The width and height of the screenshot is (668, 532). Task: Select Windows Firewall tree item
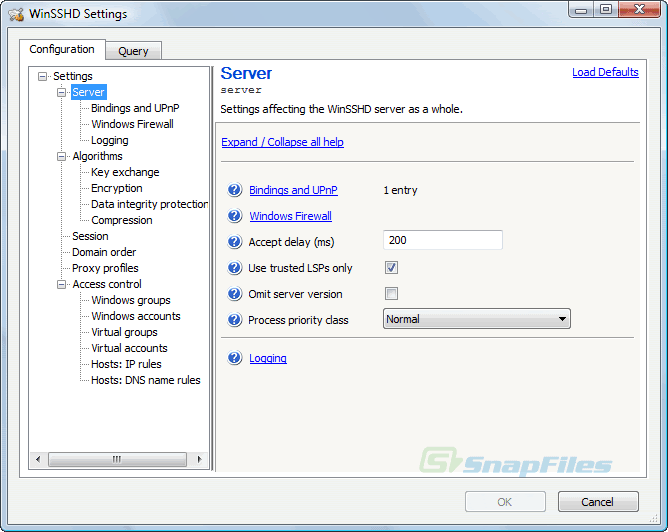132,124
